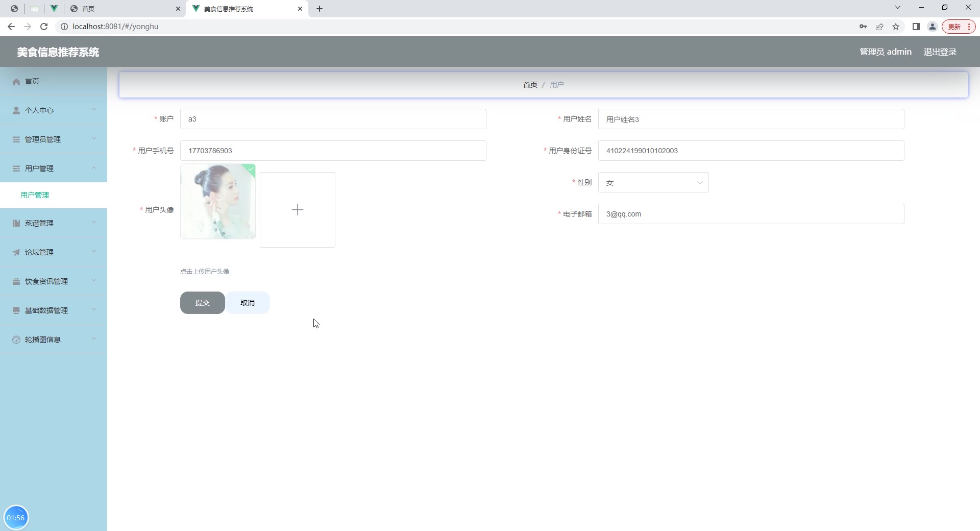Expand the 个人中心 menu chevron
Image resolution: width=980 pixels, height=531 pixels.
point(94,109)
